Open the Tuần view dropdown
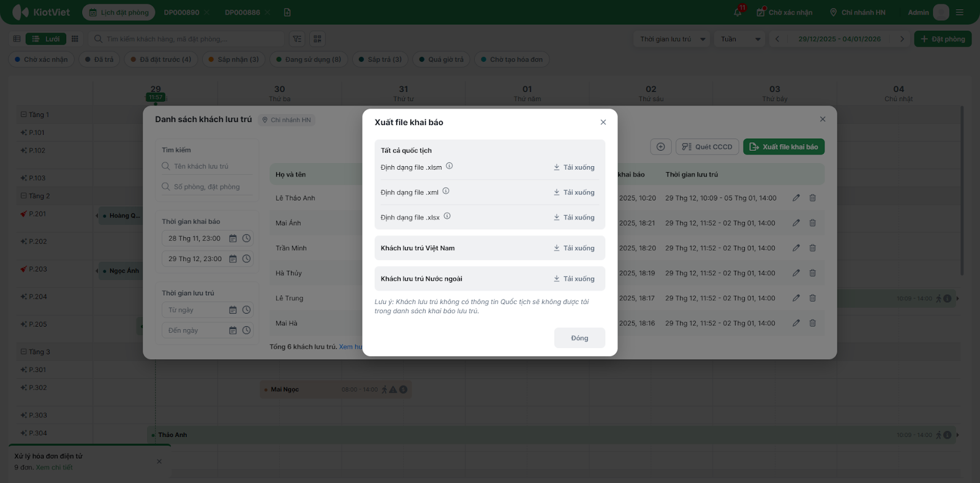 point(740,39)
